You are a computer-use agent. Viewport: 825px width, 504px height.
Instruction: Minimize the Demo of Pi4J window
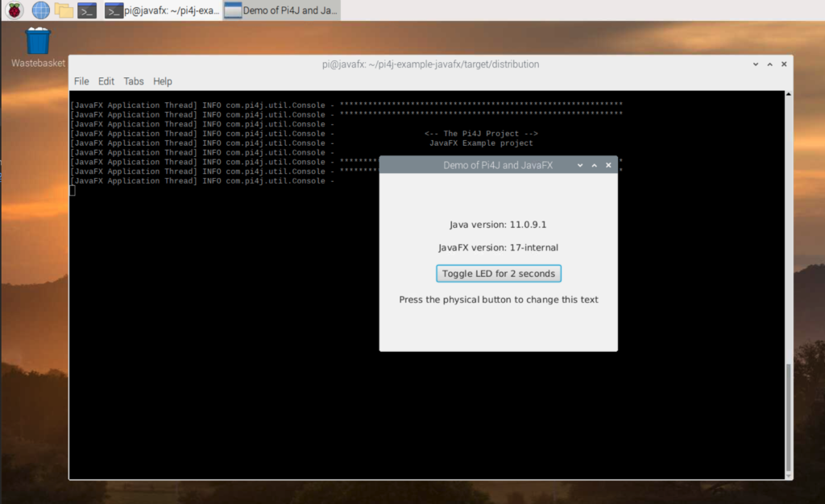coord(580,165)
